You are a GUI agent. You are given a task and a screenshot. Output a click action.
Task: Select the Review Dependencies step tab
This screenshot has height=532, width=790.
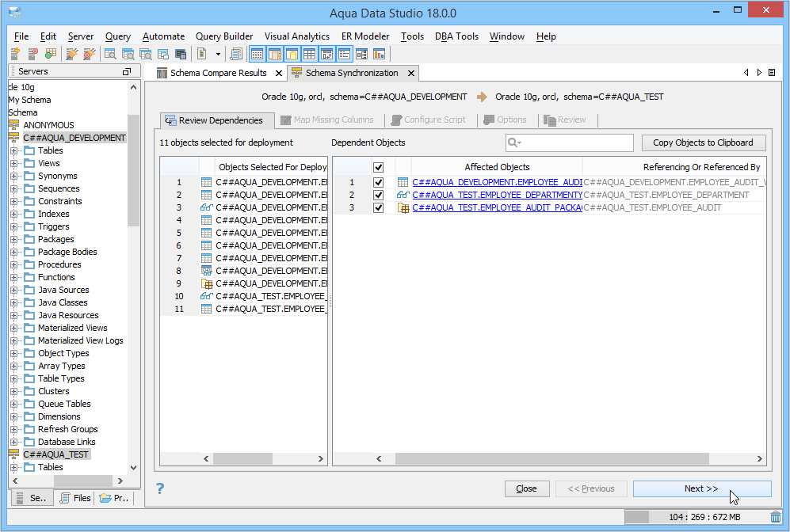(217, 120)
